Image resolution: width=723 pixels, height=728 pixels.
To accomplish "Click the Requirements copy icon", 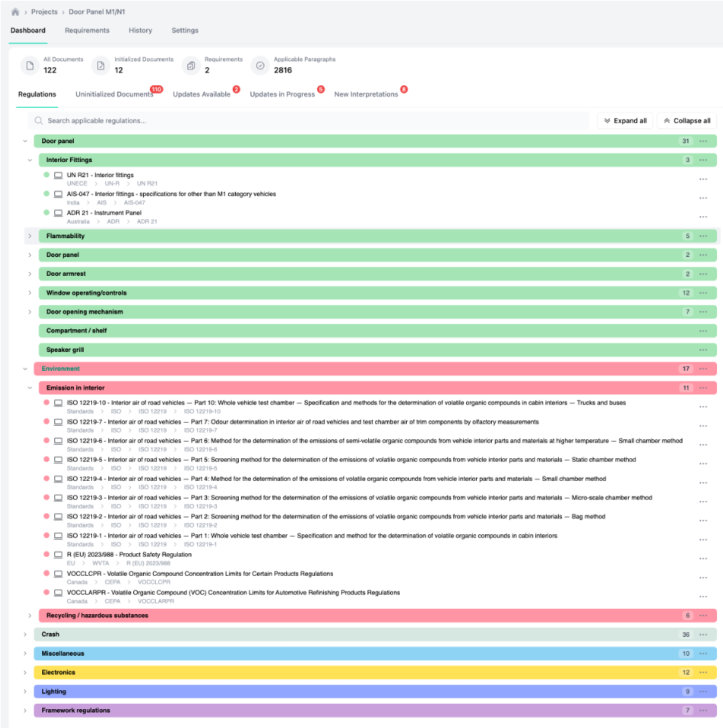I will (191, 66).
